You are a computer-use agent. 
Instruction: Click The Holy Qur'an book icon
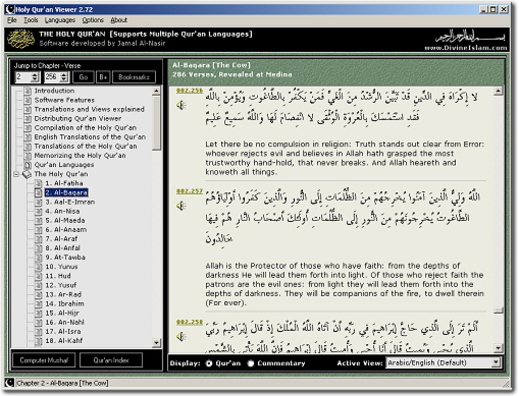coord(27,174)
